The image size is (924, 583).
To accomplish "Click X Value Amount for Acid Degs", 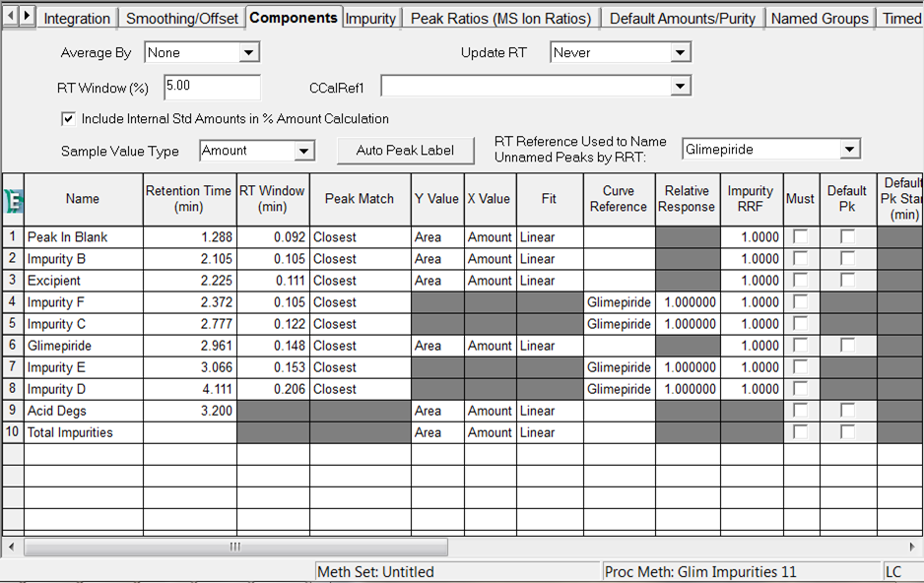I will click(491, 411).
